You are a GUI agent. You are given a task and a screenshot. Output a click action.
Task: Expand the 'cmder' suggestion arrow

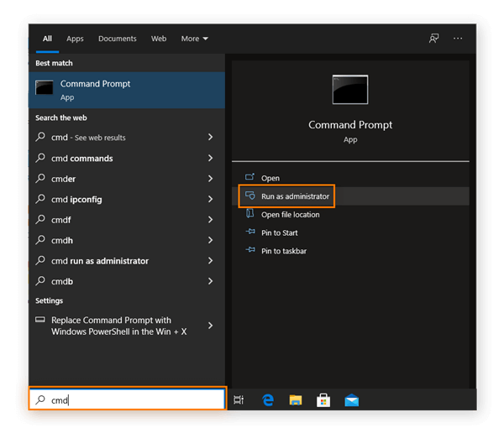tap(210, 179)
